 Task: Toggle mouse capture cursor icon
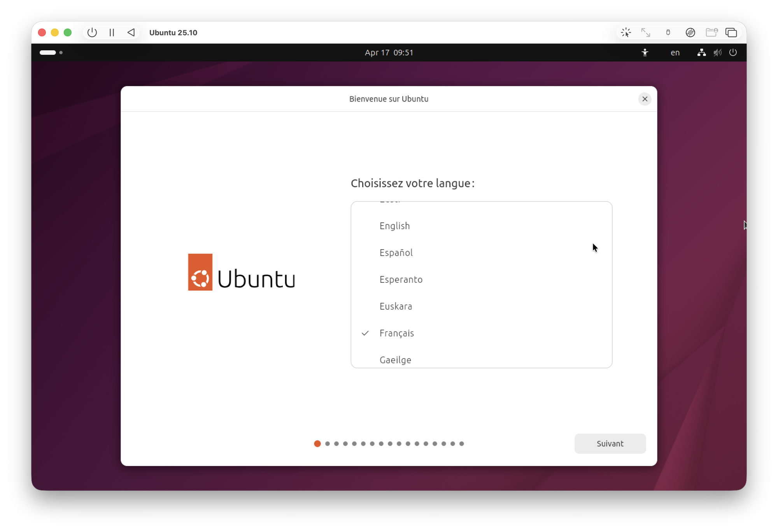[x=626, y=33]
